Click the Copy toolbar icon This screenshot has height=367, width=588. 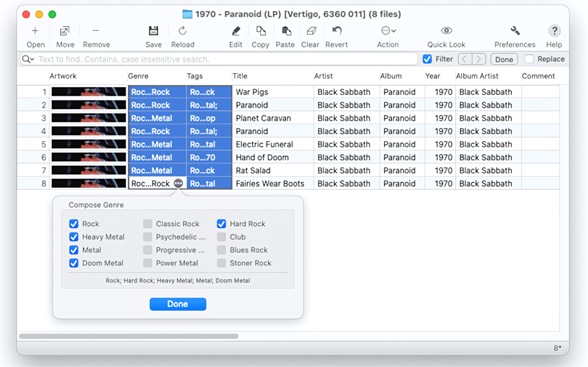click(261, 31)
